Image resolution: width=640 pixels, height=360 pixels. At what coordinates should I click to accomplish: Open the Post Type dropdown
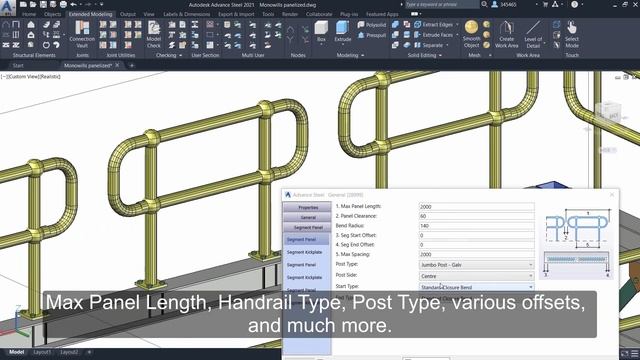click(476, 265)
